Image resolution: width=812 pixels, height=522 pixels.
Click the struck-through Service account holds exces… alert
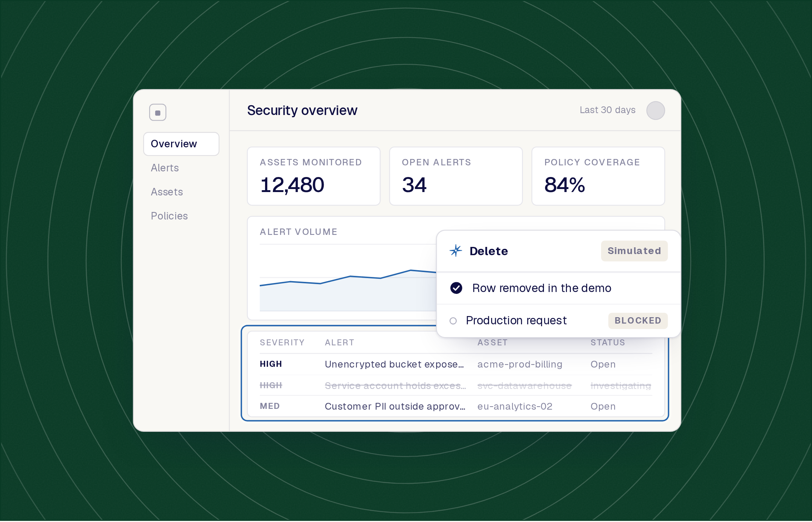tap(395, 386)
